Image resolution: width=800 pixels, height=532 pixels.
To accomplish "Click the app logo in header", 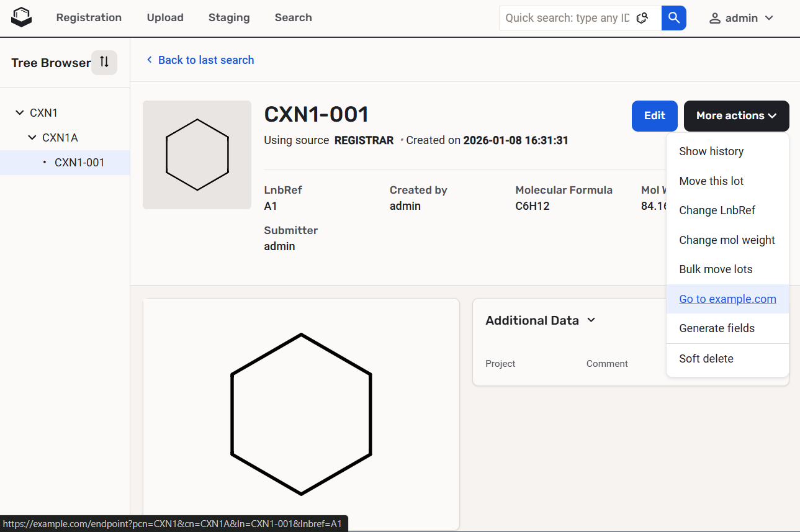I will [x=21, y=17].
